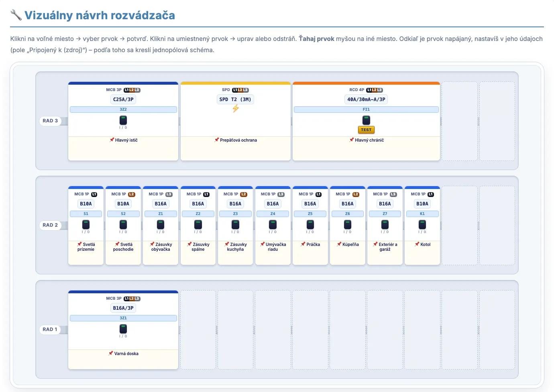This screenshot has width=554, height=392.
Task: Toggle the switch of Zásuvky obývačka breaker
Action: coord(161,224)
